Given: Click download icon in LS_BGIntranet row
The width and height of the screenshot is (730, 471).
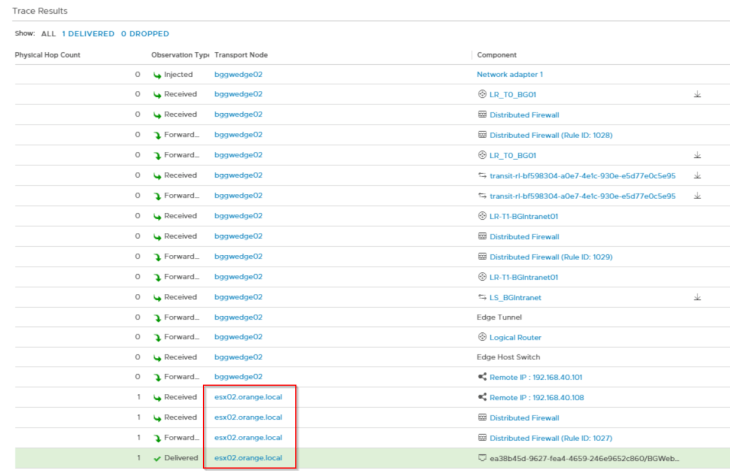Looking at the screenshot, I should pos(697,297).
